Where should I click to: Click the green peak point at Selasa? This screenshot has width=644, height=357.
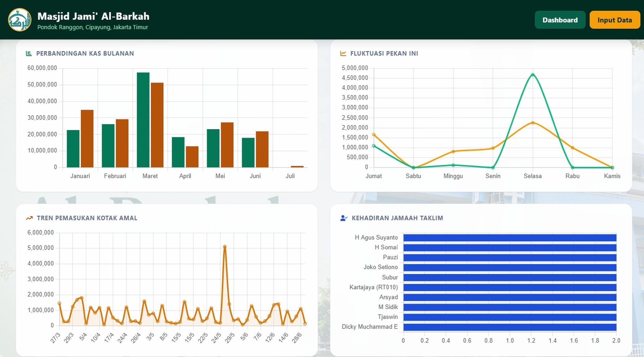[x=533, y=75]
